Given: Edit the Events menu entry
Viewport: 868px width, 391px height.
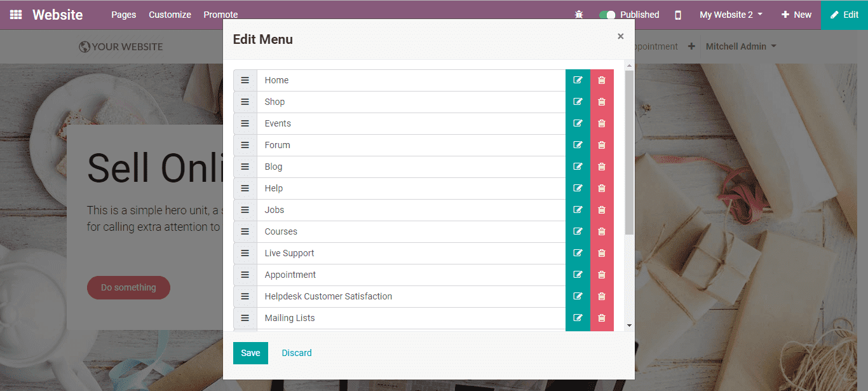Looking at the screenshot, I should (578, 123).
